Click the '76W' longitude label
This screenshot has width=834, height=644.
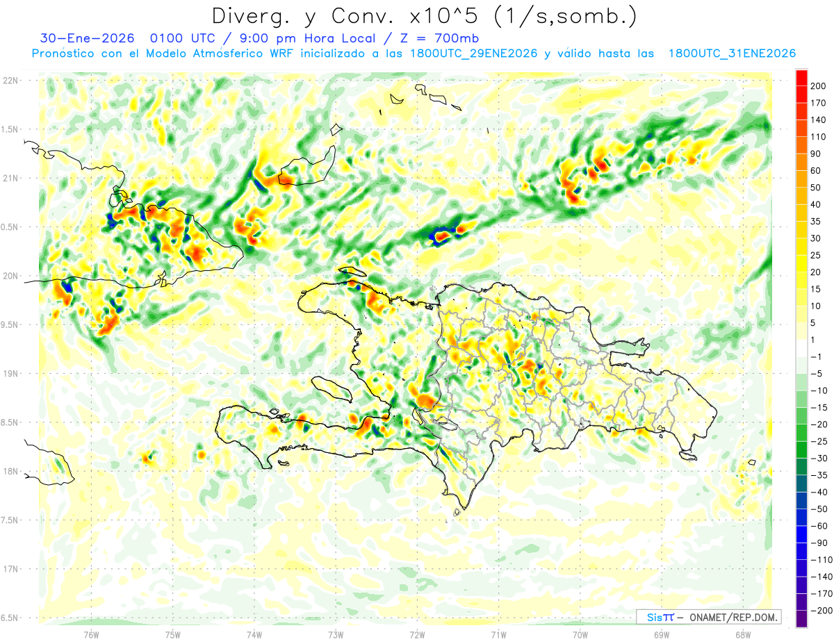pyautogui.click(x=91, y=635)
